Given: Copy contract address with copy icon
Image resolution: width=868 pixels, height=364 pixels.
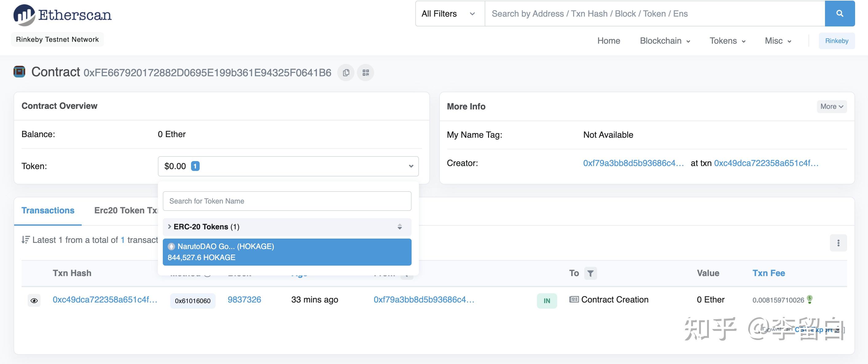Looking at the screenshot, I should click(346, 73).
